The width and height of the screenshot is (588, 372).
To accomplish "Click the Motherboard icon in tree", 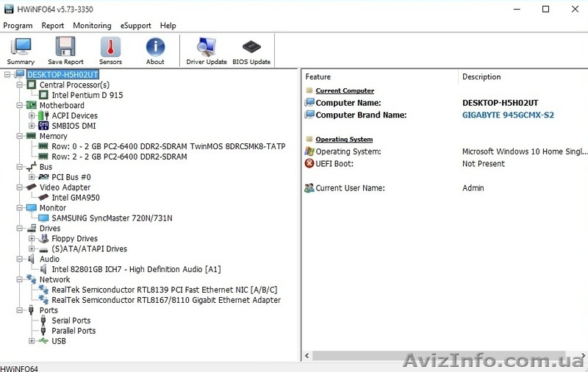I will click(32, 105).
